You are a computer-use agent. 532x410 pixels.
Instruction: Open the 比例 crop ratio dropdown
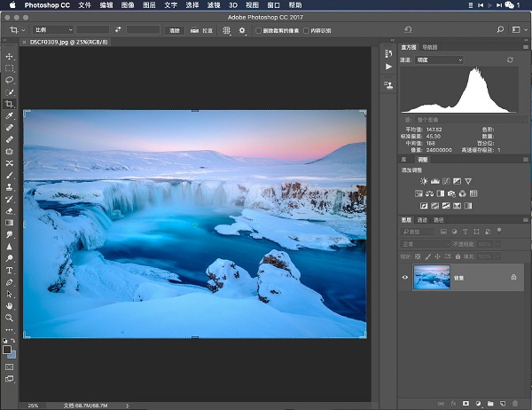53,30
